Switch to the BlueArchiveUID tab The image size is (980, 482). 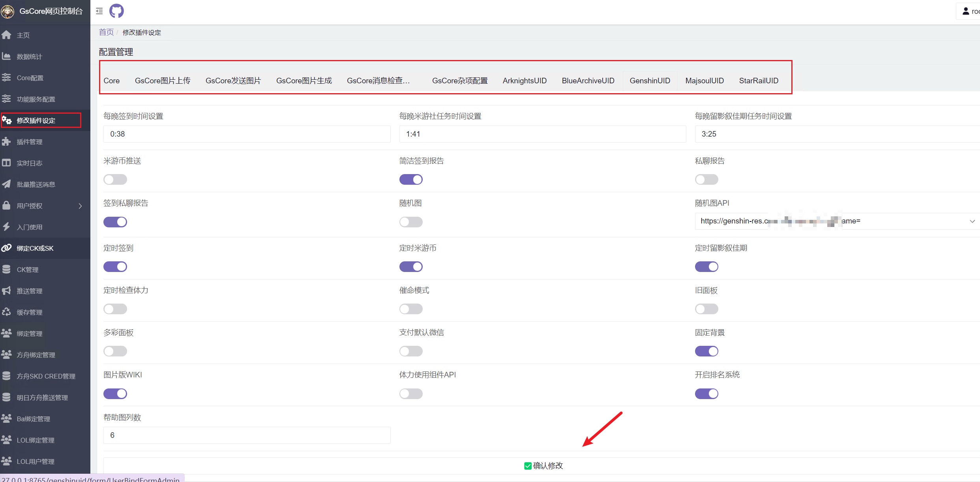click(x=588, y=81)
